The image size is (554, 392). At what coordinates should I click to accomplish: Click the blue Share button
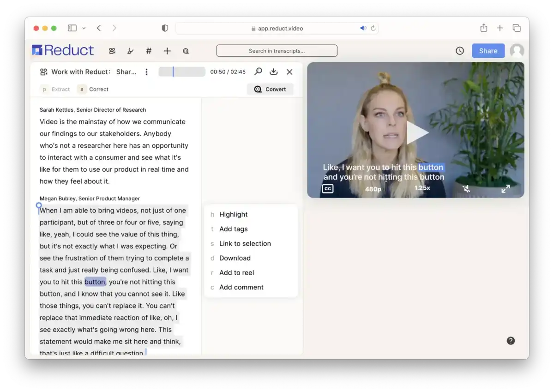click(488, 51)
